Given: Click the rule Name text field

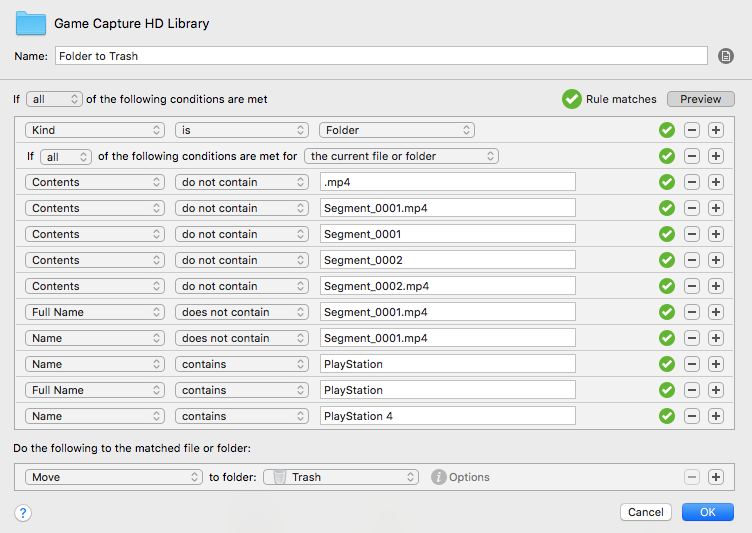Looking at the screenshot, I should (380, 56).
